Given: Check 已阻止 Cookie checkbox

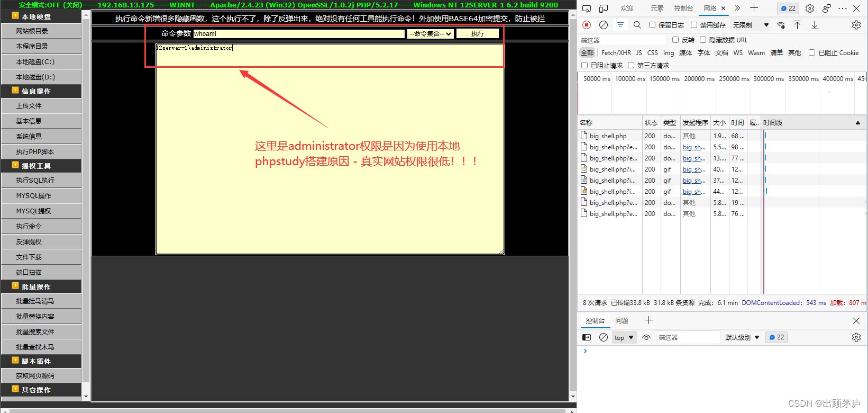Looking at the screenshot, I should [x=812, y=52].
